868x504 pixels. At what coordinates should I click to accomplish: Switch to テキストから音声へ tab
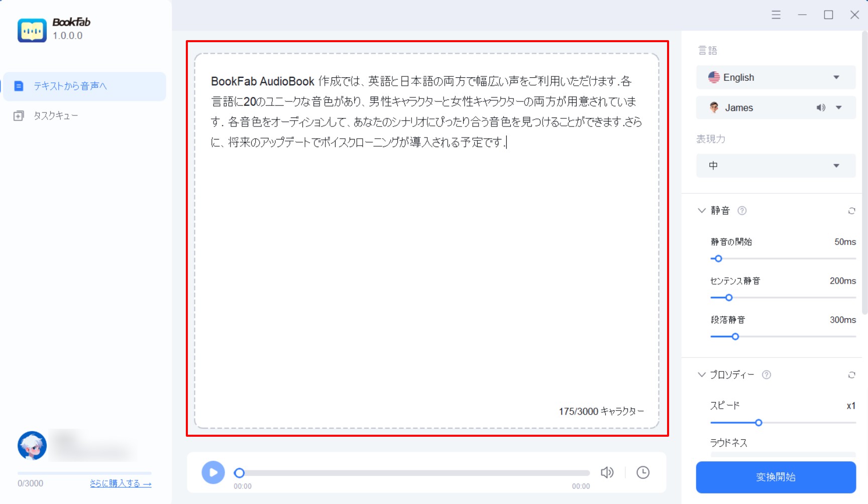84,86
